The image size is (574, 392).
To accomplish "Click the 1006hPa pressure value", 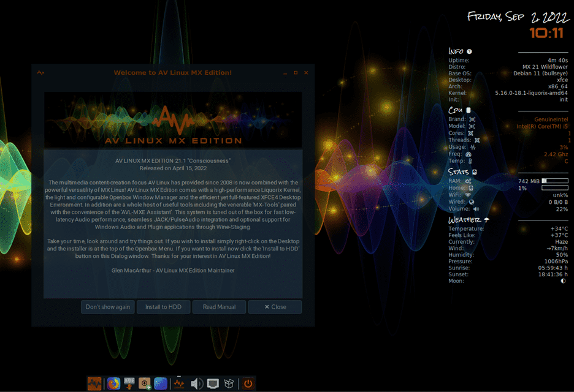I will (556, 262).
